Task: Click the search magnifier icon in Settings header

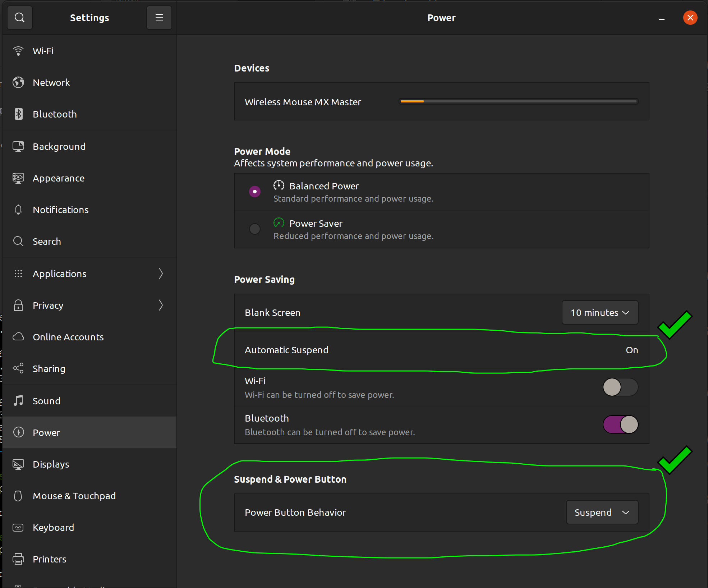Action: point(20,18)
